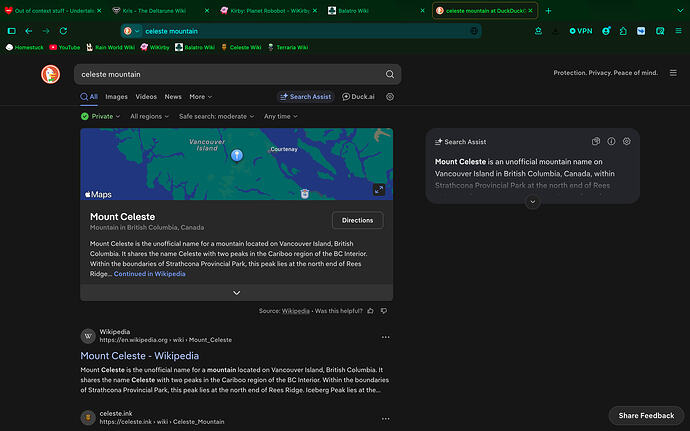This screenshot has height=431, width=690.
Task: Give thumbs down to the Wikipedia answer
Action: [384, 311]
